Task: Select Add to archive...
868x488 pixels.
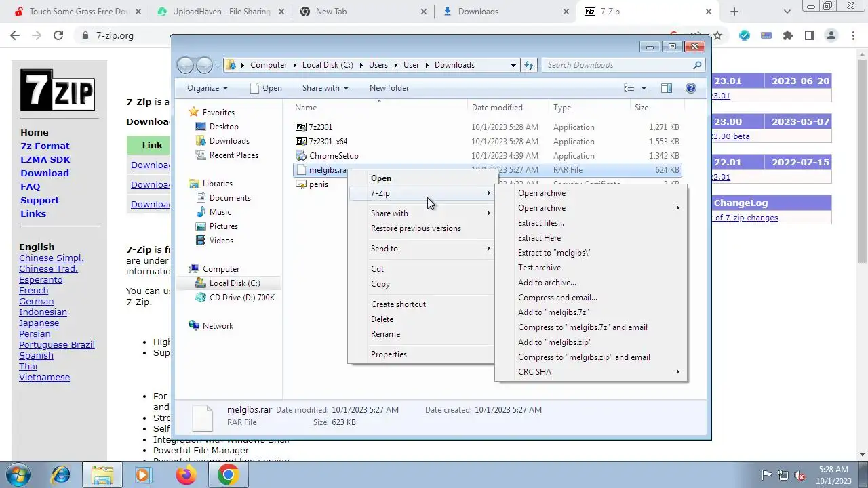Action: point(547,283)
